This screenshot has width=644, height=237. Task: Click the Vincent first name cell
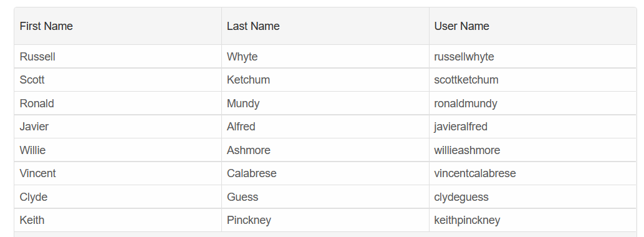(x=118, y=173)
